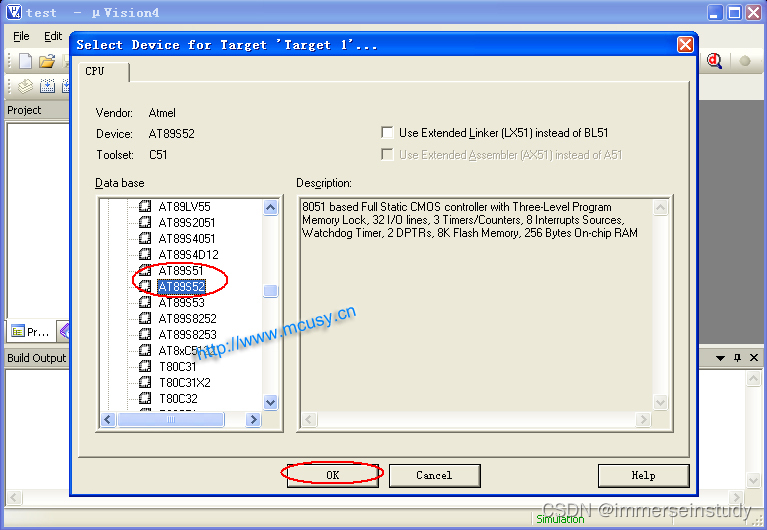
Task: Select AT89S4D12 device entry
Action: coord(188,254)
